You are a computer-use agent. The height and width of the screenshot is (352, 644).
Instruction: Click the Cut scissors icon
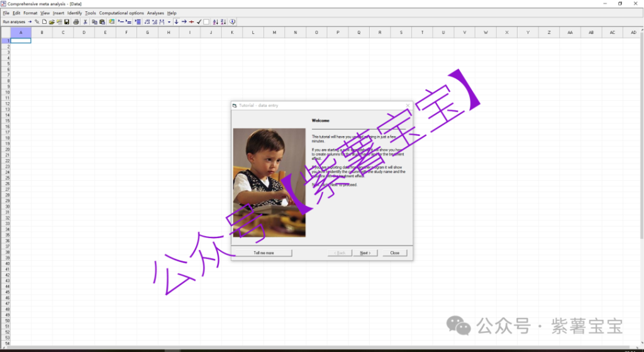pyautogui.click(x=86, y=22)
